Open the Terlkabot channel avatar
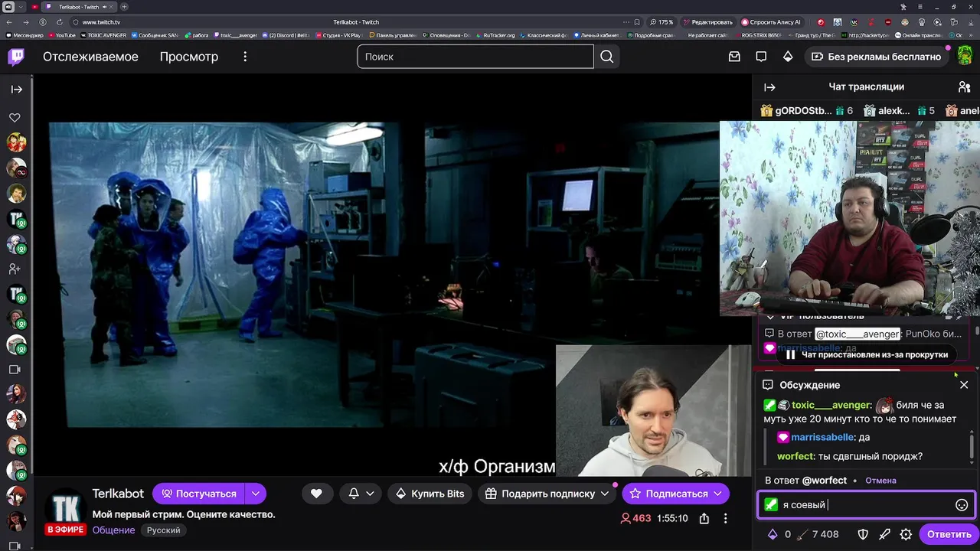This screenshot has width=980, height=551. pyautogui.click(x=64, y=509)
